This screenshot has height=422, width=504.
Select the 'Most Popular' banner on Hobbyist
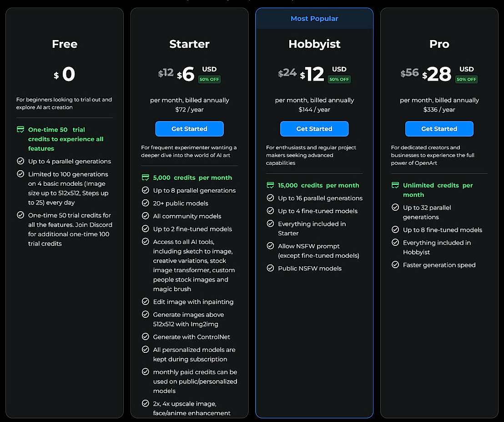pos(314,18)
